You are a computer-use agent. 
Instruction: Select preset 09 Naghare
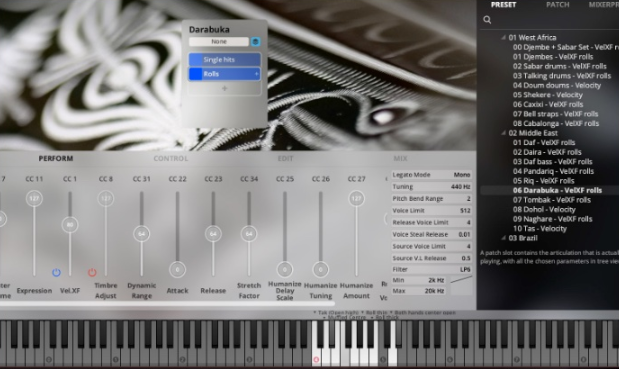pyautogui.click(x=552, y=219)
